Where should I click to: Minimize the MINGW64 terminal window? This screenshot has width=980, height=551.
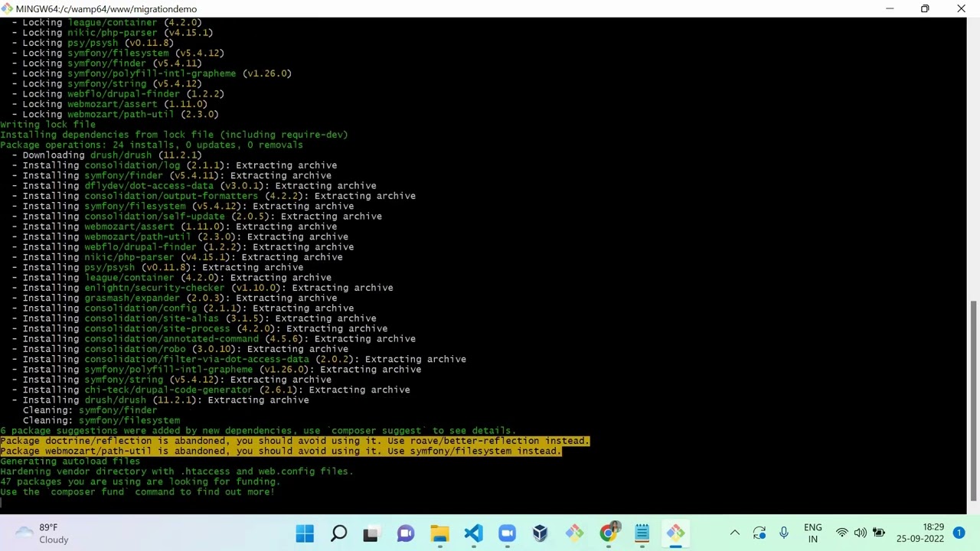pos(890,8)
